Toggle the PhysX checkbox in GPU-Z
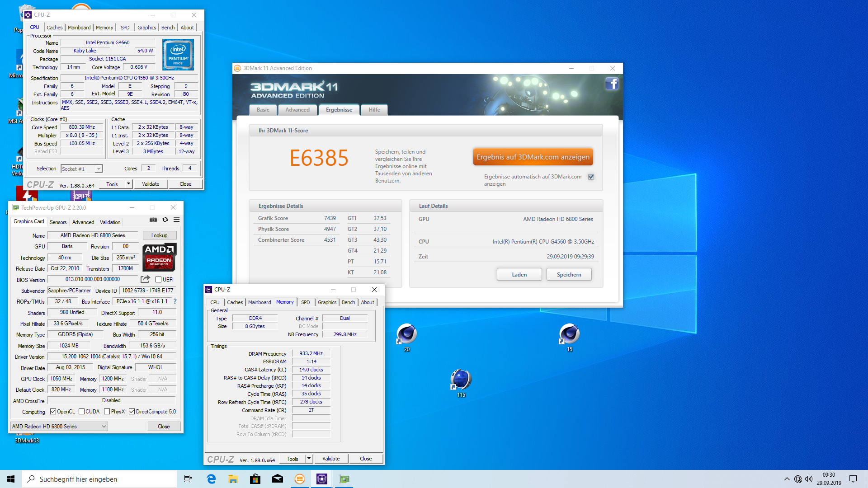The image size is (868, 488). [107, 412]
